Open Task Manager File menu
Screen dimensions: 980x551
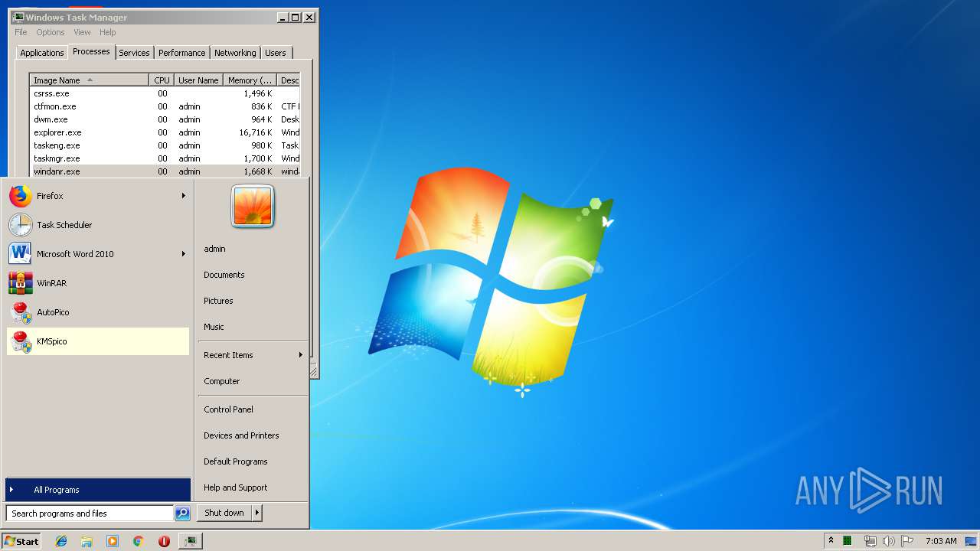[21, 32]
